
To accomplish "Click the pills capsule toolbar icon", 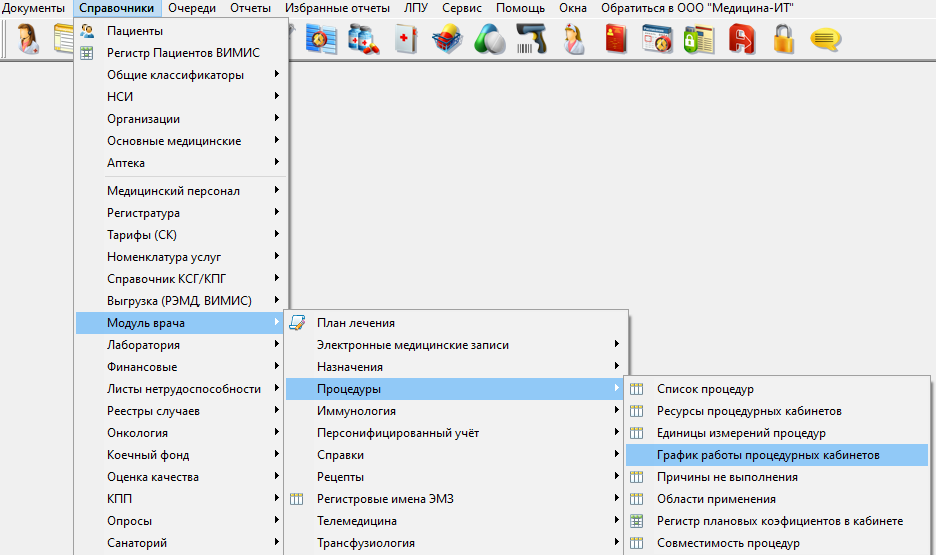I will 489,39.
